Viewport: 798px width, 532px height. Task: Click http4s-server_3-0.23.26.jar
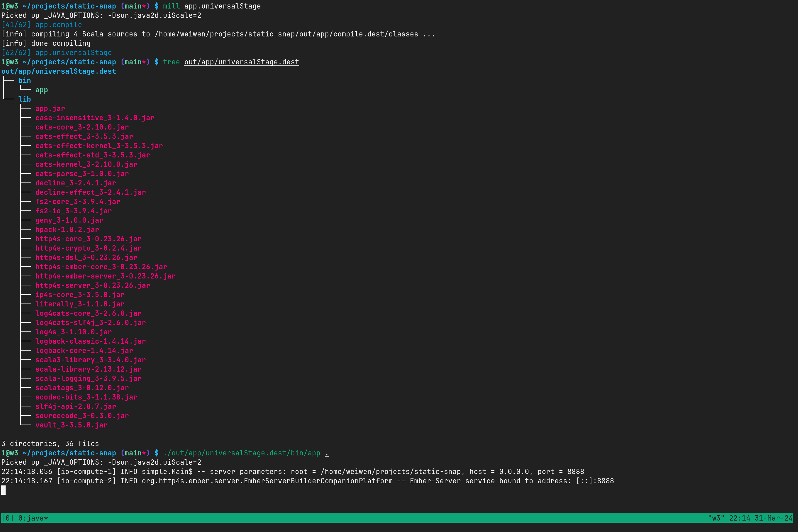[x=93, y=286]
